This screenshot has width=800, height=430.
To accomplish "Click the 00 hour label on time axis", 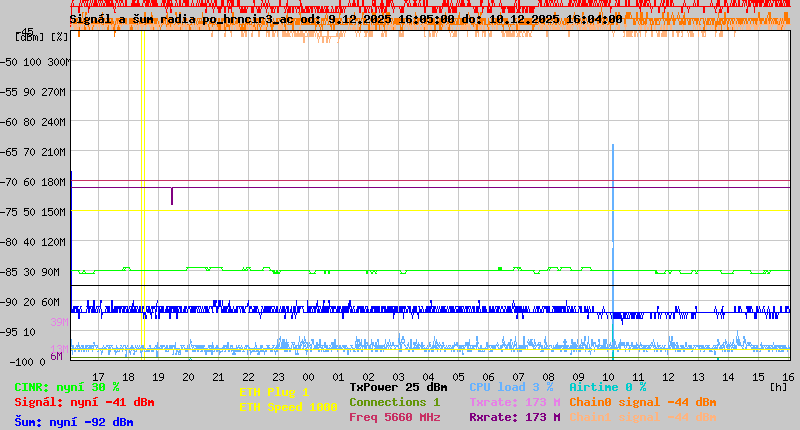I will click(309, 377).
